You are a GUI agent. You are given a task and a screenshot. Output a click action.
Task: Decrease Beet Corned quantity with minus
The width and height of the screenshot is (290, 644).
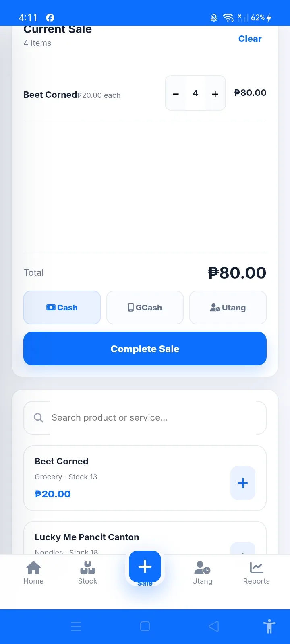[x=176, y=93]
